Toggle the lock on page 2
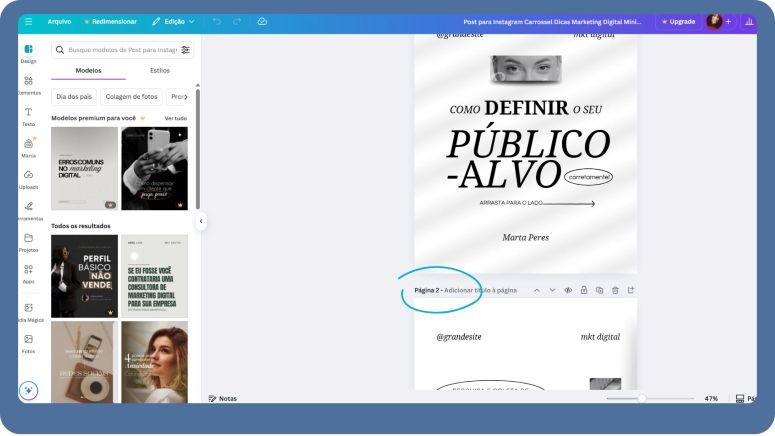Image resolution: width=775 pixels, height=436 pixels. click(583, 290)
